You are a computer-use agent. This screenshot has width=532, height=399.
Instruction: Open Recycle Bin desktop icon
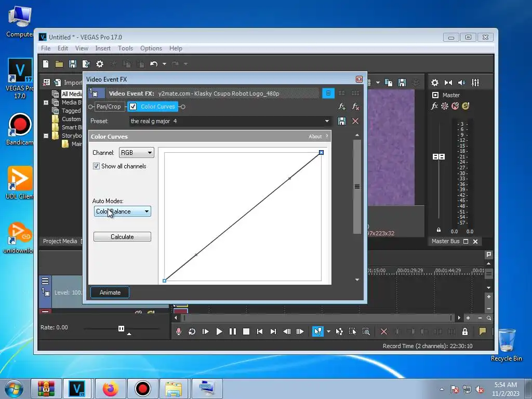point(507,345)
